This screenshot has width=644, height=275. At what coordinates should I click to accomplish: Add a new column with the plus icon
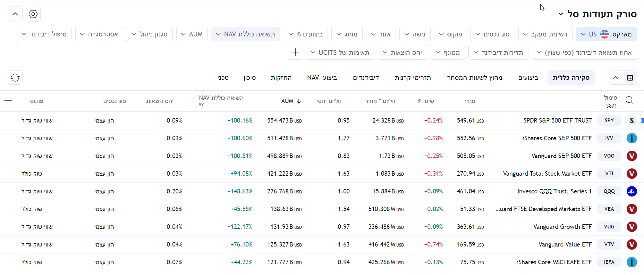8,101
